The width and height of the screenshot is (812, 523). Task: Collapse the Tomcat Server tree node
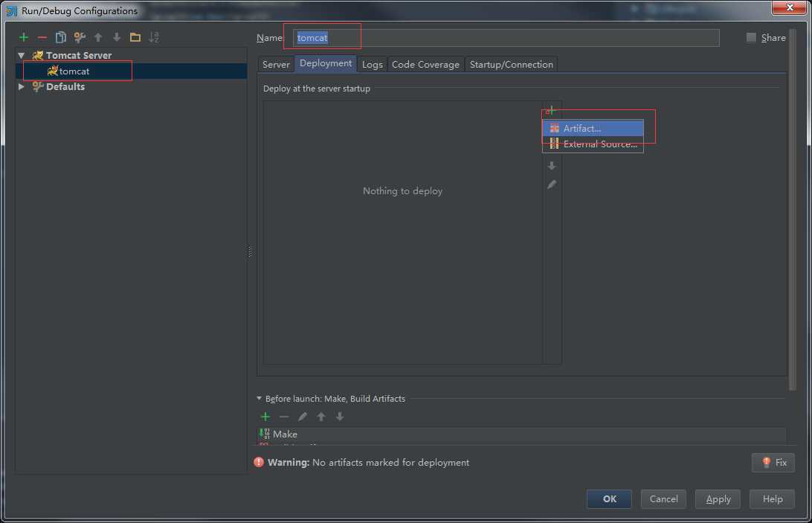22,56
